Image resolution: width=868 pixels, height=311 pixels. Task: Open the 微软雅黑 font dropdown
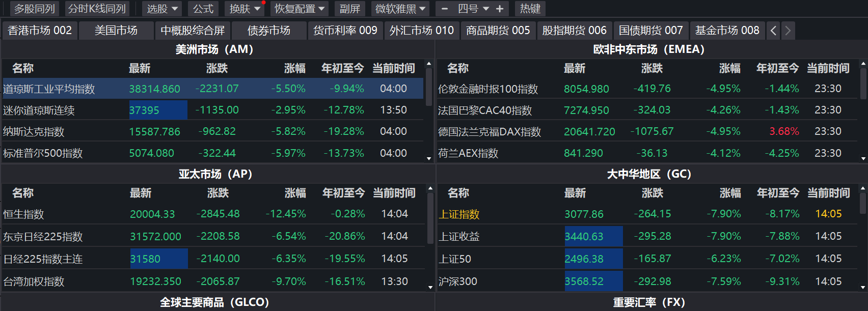[x=400, y=9]
